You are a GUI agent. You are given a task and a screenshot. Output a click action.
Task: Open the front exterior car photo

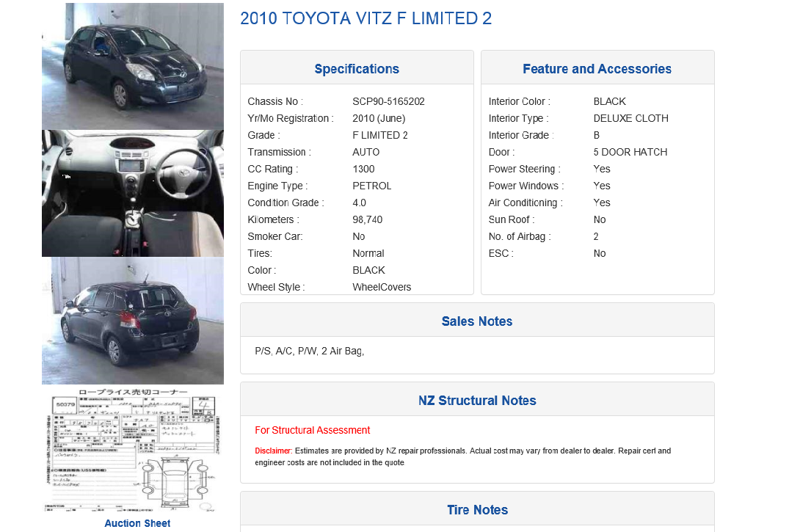point(133,66)
